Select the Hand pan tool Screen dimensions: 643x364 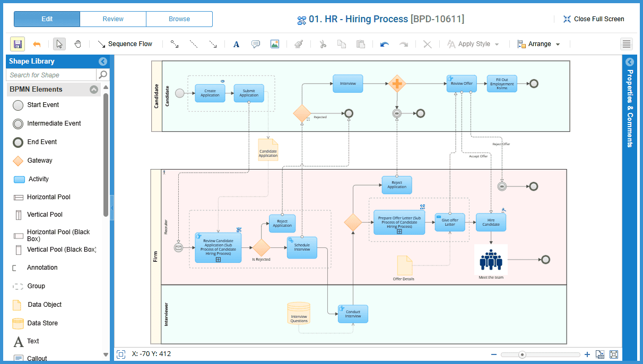78,44
